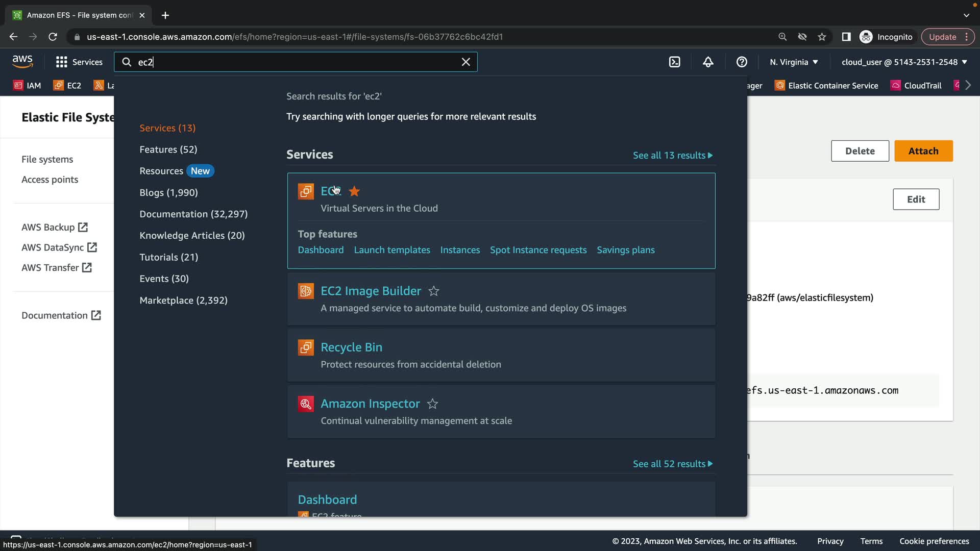Click inside the ec2 search field
The height and width of the screenshot is (551, 980).
point(296,62)
